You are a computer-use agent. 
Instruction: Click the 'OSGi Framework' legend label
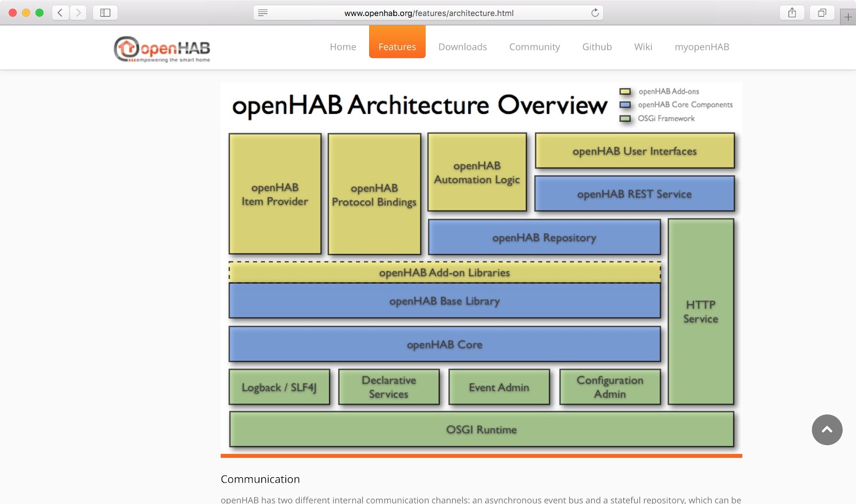pos(666,118)
